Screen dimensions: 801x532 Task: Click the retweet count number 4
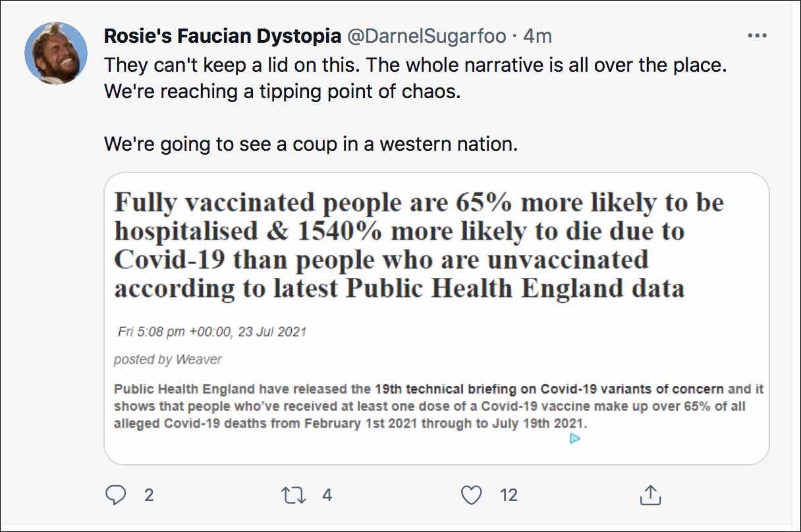327,495
